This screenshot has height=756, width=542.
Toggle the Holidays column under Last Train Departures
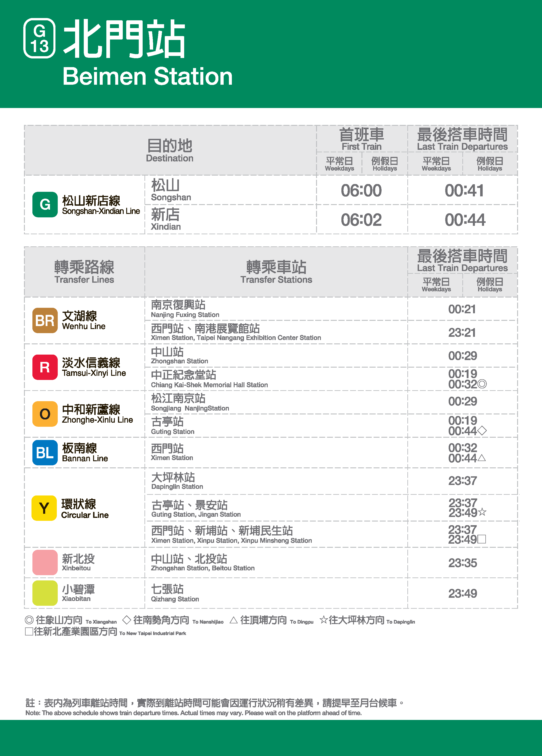[489, 163]
